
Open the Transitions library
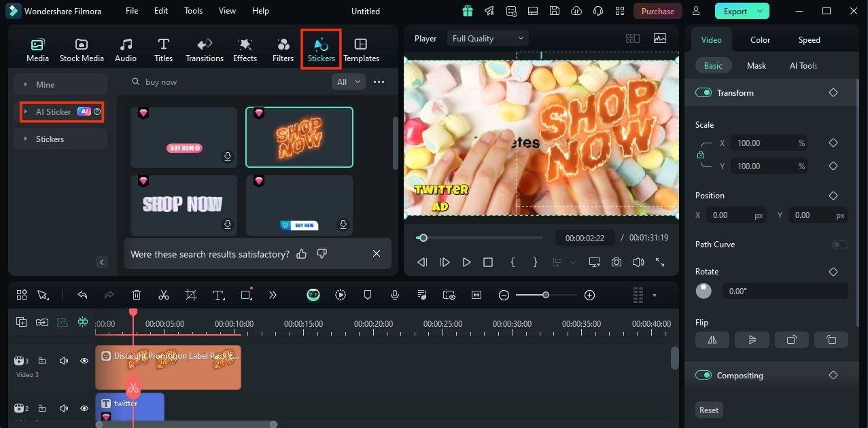(x=205, y=49)
